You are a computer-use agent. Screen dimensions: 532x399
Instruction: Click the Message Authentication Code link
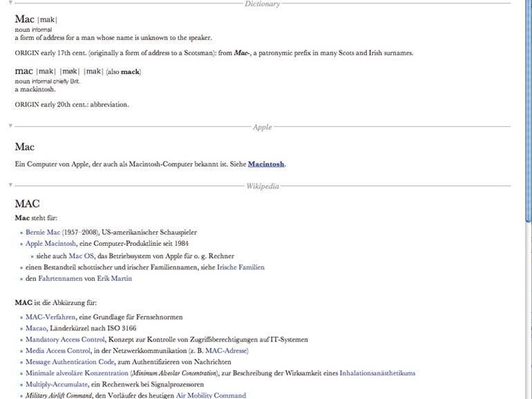[x=70, y=362]
